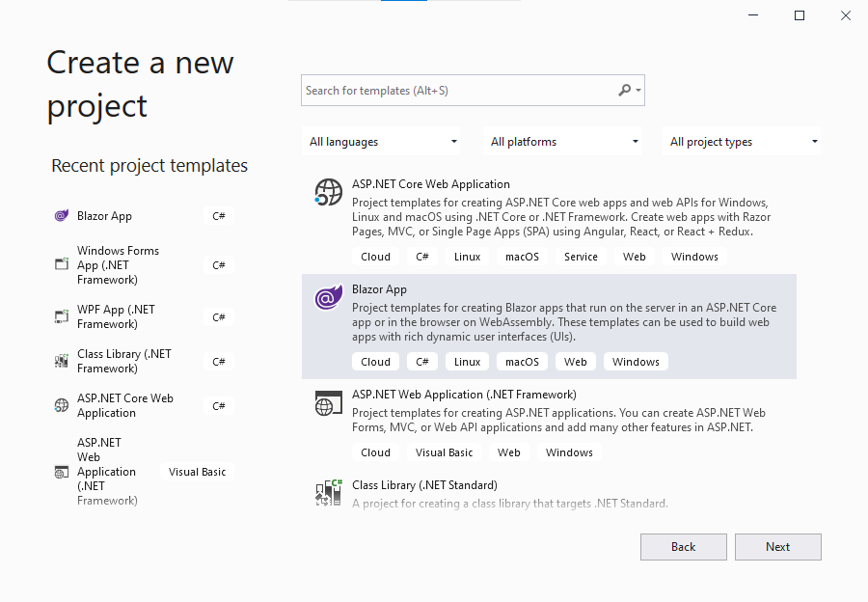Click the ASP.NET Web Application (.NET Framework) icon in template list

point(328,403)
